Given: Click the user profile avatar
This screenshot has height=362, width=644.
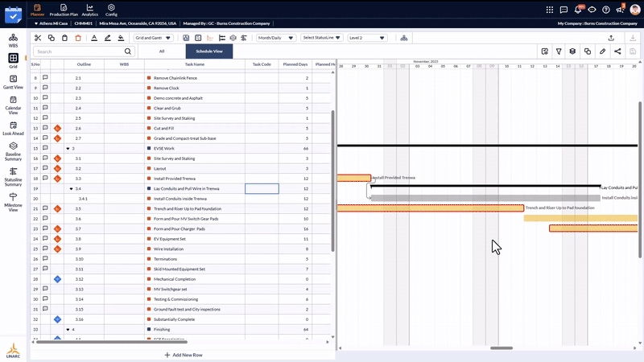Looking at the screenshot, I should 635,10.
